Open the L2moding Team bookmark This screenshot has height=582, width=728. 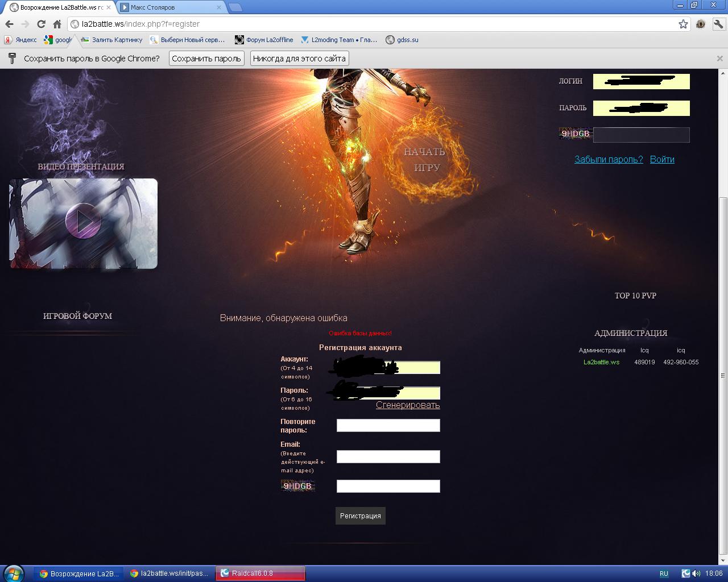click(339, 40)
